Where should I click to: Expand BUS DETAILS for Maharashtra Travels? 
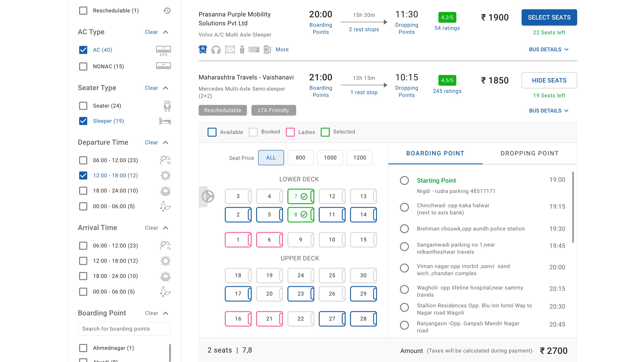549,111
